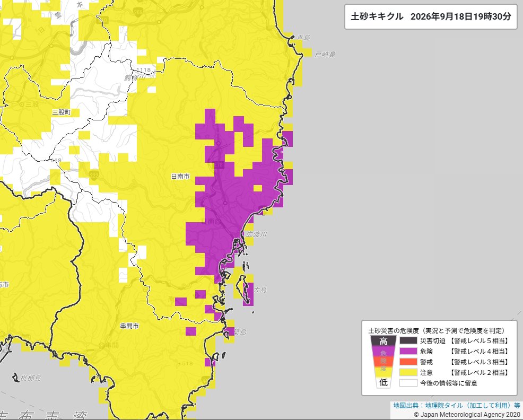Click the white 今後の情報等に留意 swatch
Viewport: 523px width, 420px height.
408,383
